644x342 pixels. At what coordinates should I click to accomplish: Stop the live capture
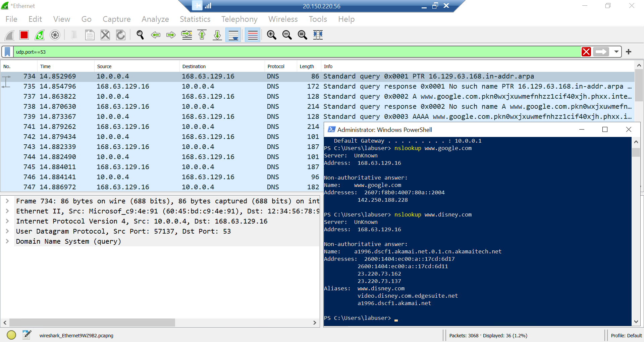[24, 35]
